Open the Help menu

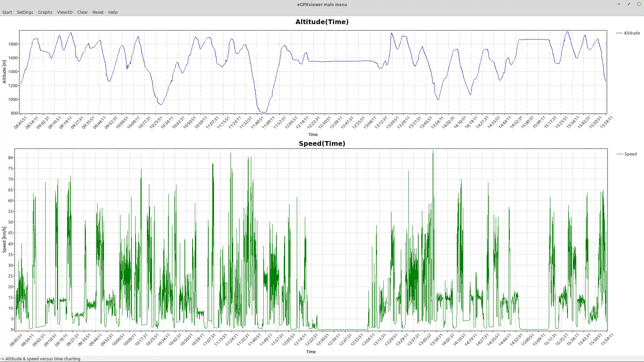[x=113, y=12]
